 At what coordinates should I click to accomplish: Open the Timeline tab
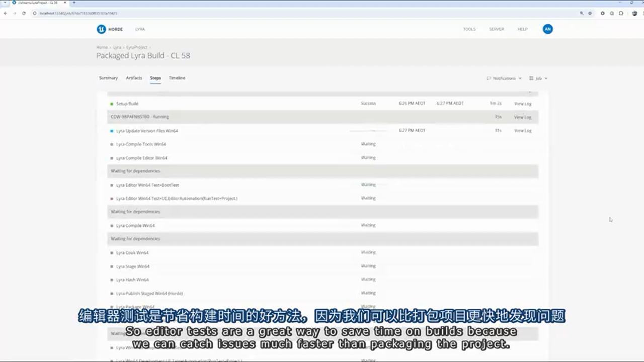pyautogui.click(x=177, y=78)
